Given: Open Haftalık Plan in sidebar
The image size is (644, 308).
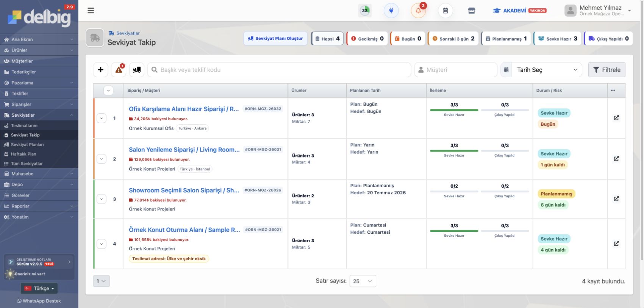Looking at the screenshot, I should (x=23, y=154).
